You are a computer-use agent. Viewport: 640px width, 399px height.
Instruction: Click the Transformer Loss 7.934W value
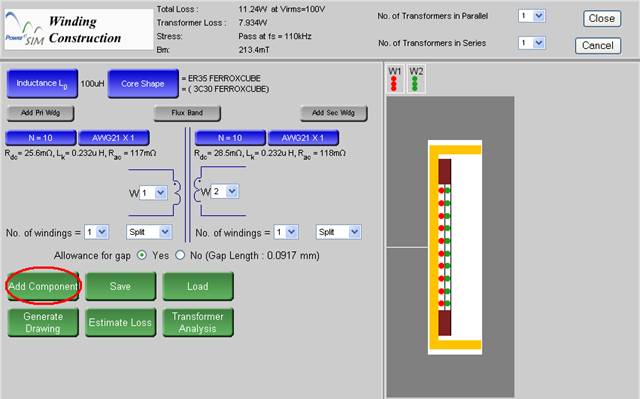253,22
